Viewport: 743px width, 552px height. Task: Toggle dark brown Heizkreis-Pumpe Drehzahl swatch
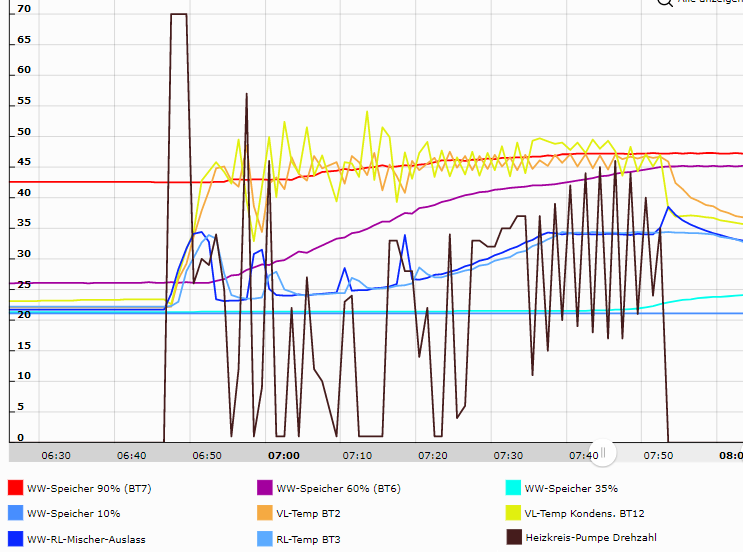pos(514,537)
